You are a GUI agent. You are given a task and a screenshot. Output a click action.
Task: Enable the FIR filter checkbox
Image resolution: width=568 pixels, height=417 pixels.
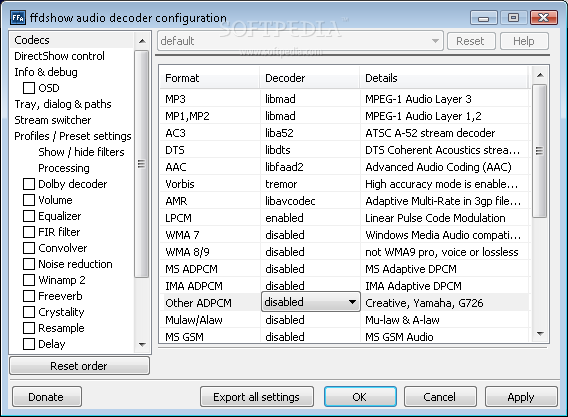click(x=29, y=232)
